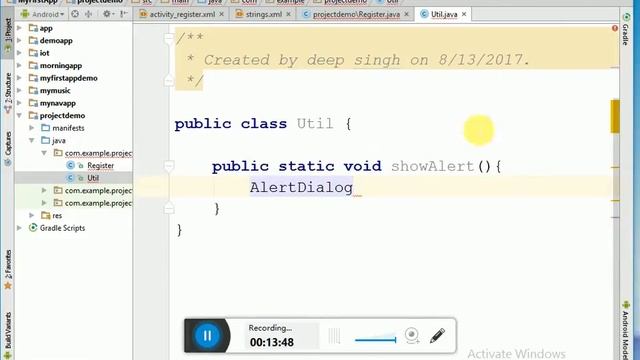Screen dimensions: 640x360
Task: Close the strings.xml tab
Action: coord(289,14)
